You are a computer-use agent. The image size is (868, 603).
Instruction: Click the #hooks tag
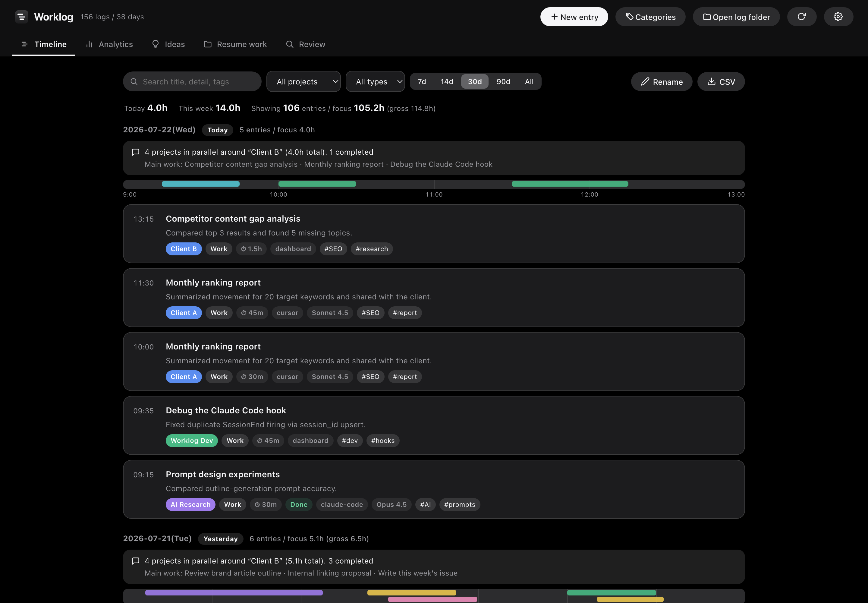(x=383, y=440)
